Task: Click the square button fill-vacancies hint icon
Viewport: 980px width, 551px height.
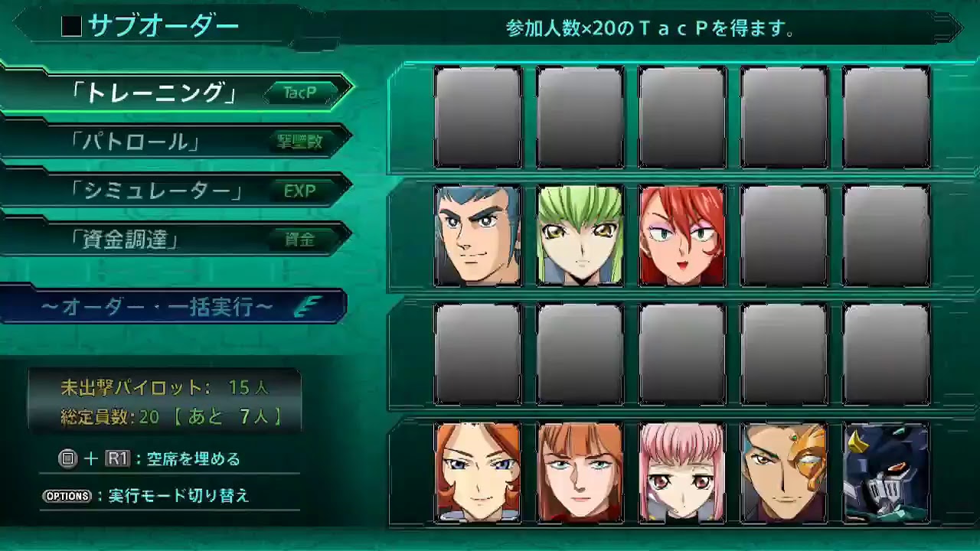Action: pyautogui.click(x=68, y=458)
